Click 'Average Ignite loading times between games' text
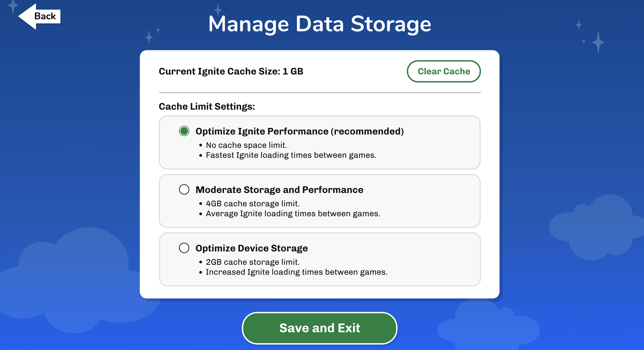The image size is (644, 350). (293, 214)
